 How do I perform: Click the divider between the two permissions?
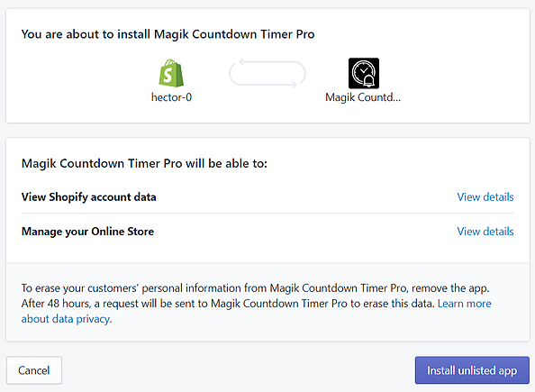[267, 214]
